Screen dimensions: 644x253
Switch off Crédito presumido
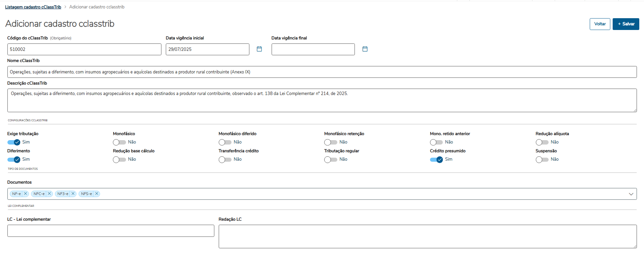click(436, 159)
